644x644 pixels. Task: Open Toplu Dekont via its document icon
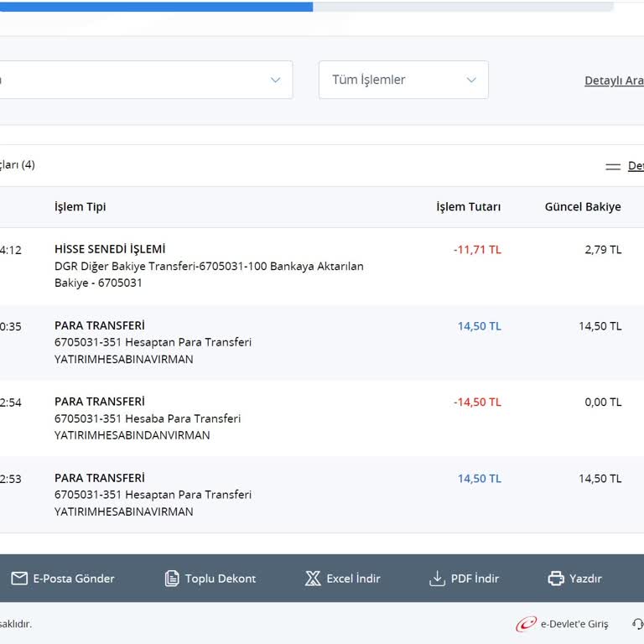172,579
